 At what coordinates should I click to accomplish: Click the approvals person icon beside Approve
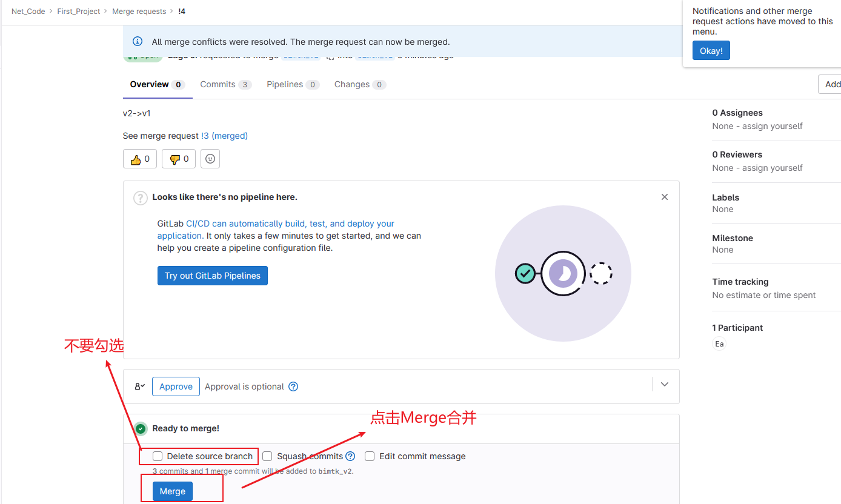pos(140,386)
